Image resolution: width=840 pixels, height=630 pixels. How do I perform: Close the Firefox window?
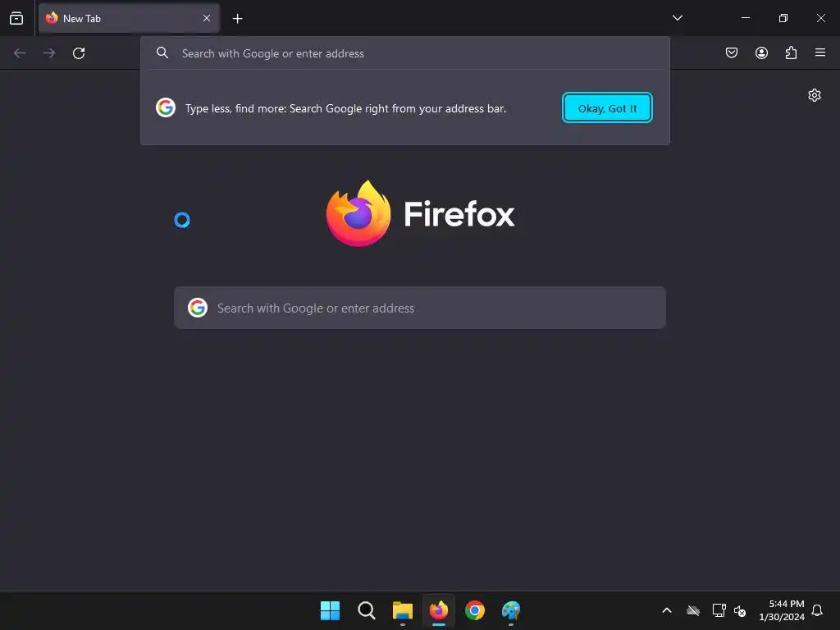[820, 18]
